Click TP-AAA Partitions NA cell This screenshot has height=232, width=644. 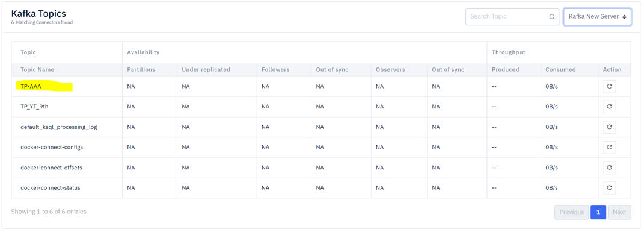click(131, 86)
